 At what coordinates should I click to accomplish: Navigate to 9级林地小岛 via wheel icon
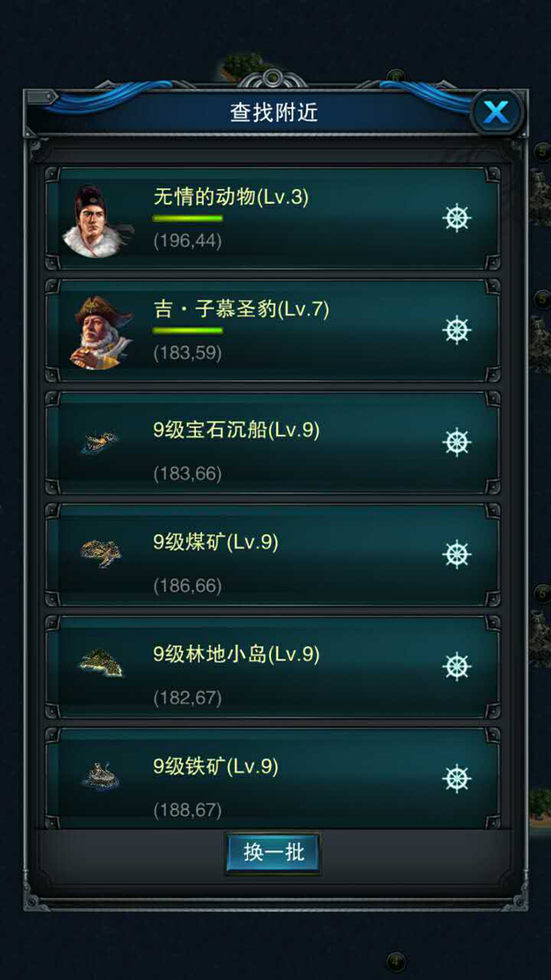(456, 666)
